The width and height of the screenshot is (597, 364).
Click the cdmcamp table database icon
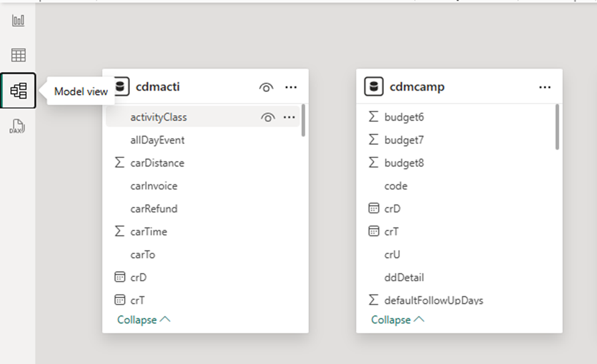374,87
